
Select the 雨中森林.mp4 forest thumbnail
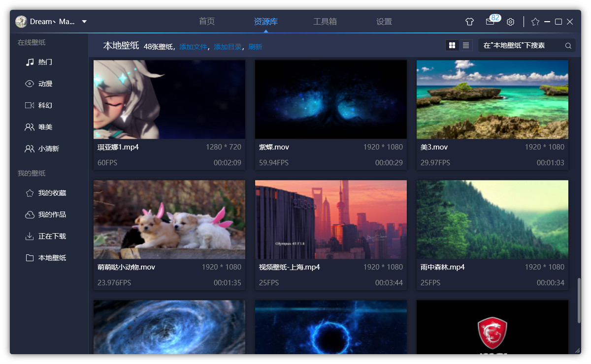click(x=492, y=219)
